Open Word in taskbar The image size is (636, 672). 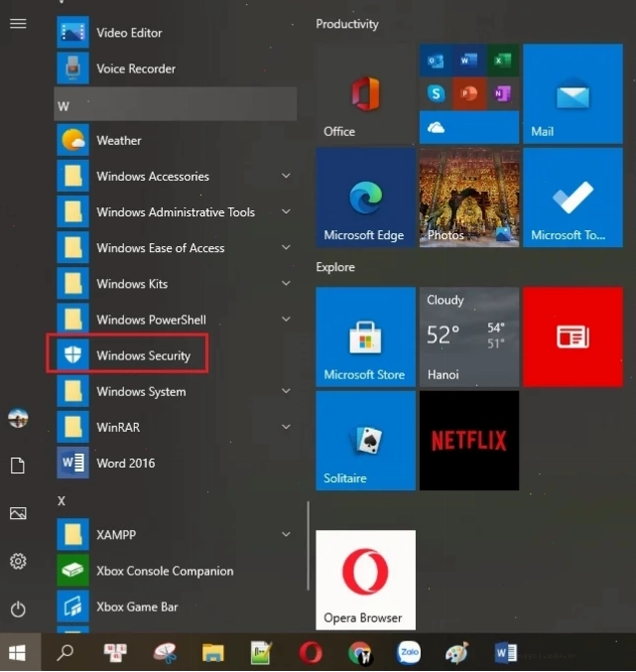point(506,653)
